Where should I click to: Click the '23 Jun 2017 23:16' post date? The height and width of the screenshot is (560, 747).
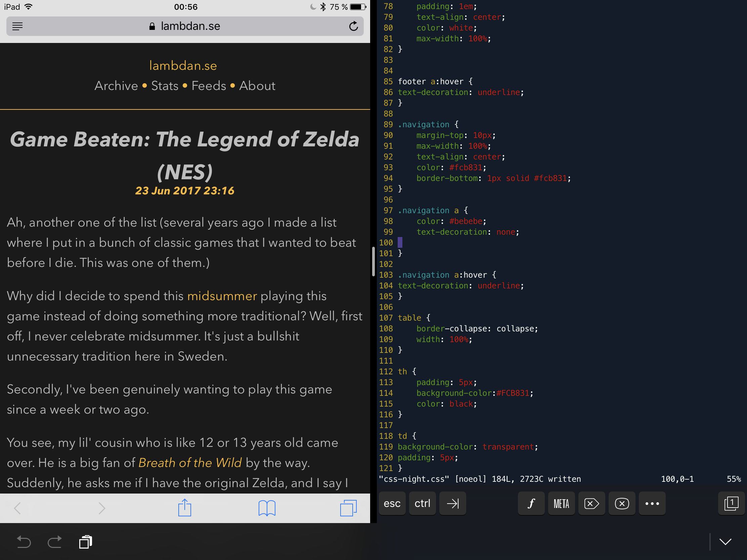pos(185,191)
